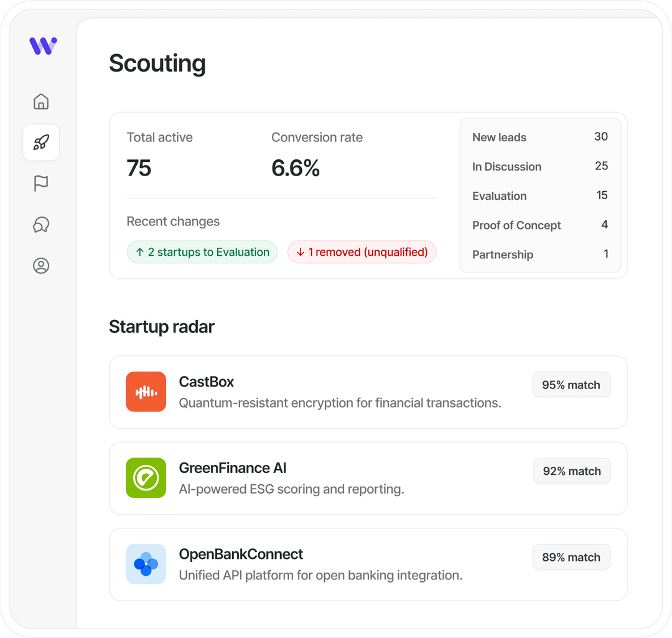Open the user profile sidebar icon

41,266
